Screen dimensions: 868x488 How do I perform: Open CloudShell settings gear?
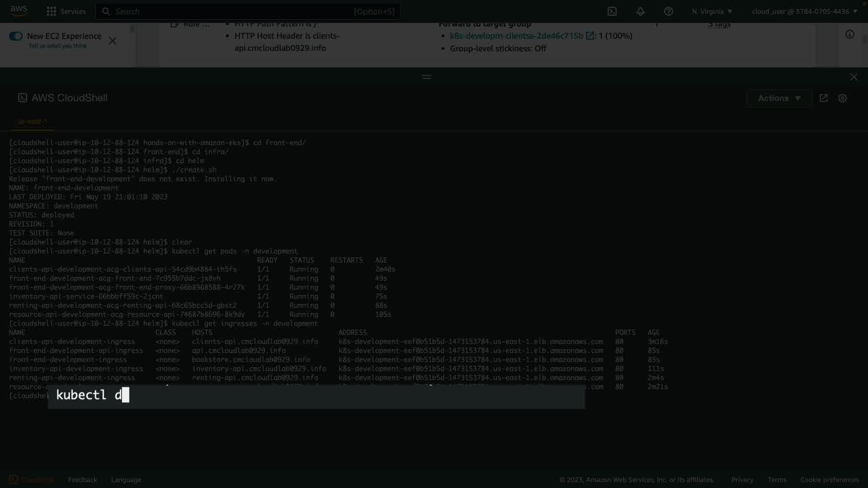coord(842,98)
